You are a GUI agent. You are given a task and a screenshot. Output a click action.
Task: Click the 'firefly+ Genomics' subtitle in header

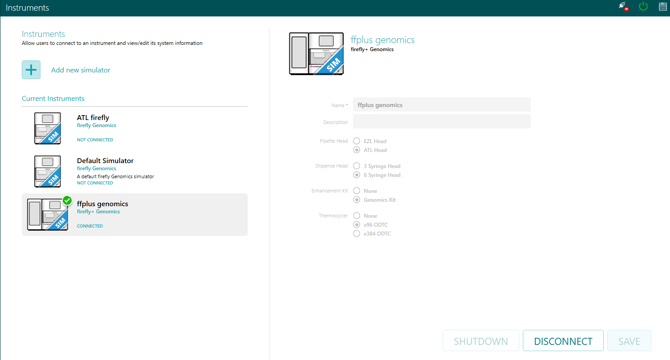click(x=372, y=50)
